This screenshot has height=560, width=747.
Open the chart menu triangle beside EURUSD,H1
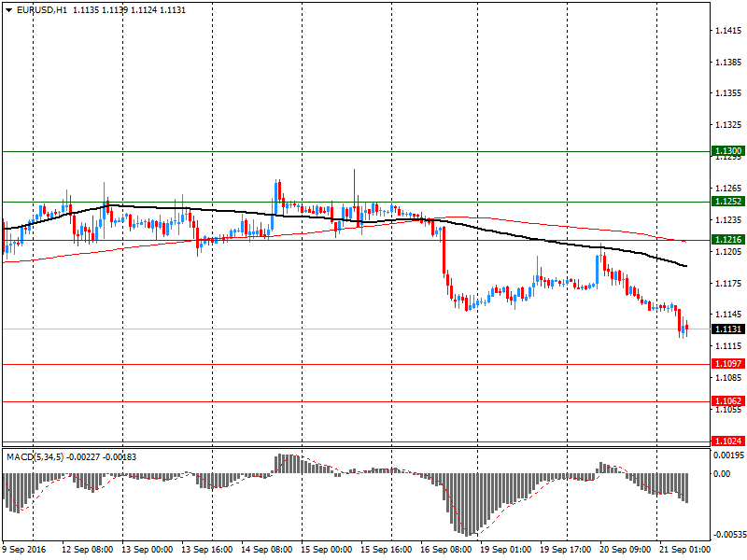pos(9,10)
